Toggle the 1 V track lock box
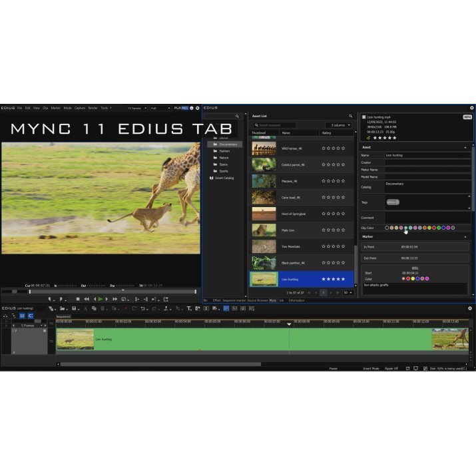Image resolution: width=476 pixels, height=476 pixels. (45, 331)
